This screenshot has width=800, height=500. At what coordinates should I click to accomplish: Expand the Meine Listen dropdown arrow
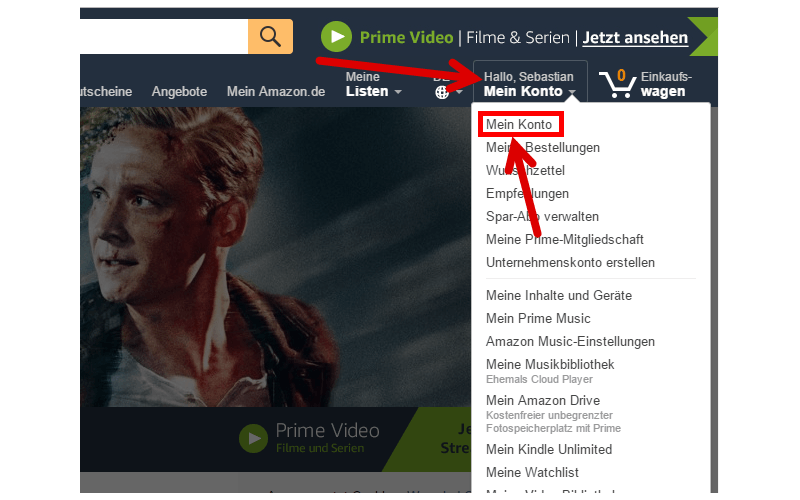pyautogui.click(x=398, y=92)
